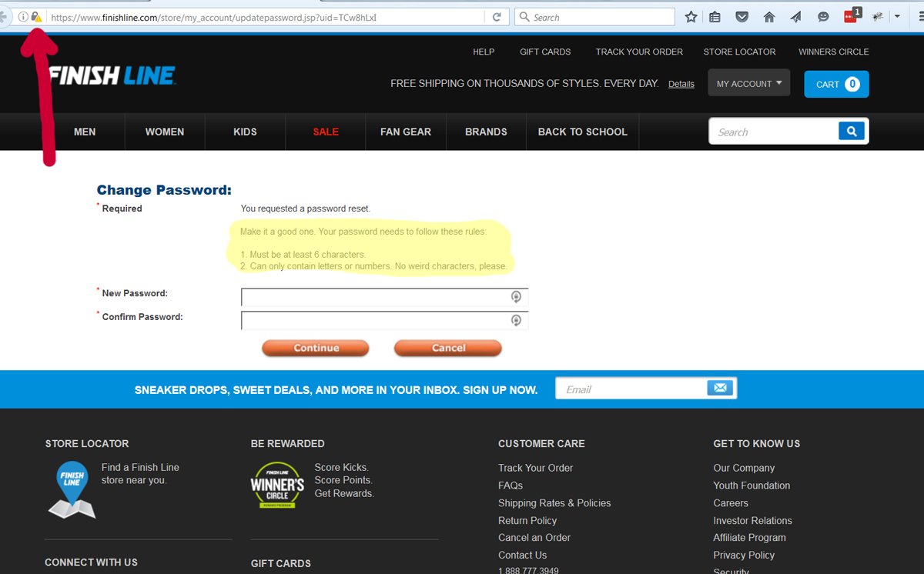This screenshot has height=574, width=924.
Task: Open the WOMEN navigation menu
Action: (x=165, y=132)
